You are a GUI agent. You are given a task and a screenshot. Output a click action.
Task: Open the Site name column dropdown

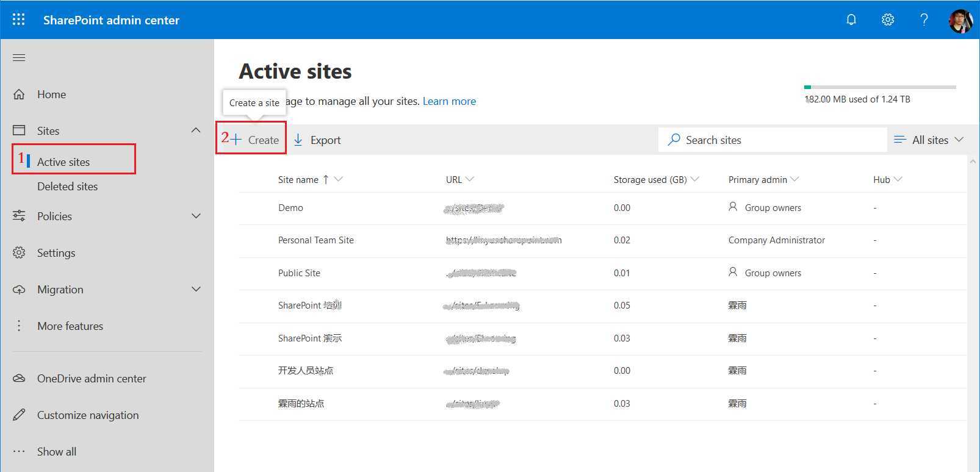[x=339, y=179]
